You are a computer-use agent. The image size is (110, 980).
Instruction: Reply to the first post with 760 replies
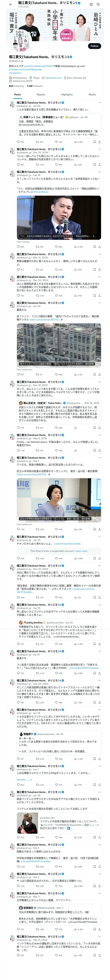click(21, 142)
